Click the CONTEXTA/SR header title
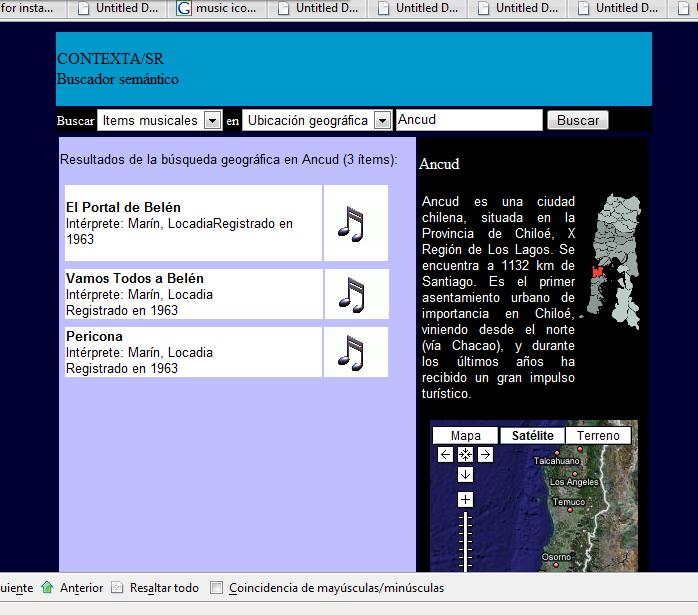This screenshot has width=698, height=615. (x=110, y=58)
